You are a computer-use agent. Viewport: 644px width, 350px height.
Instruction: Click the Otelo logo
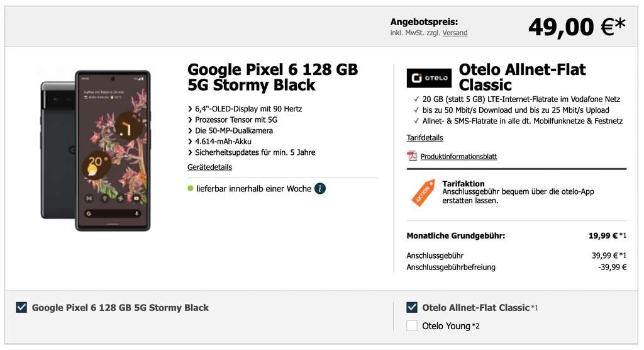click(429, 77)
